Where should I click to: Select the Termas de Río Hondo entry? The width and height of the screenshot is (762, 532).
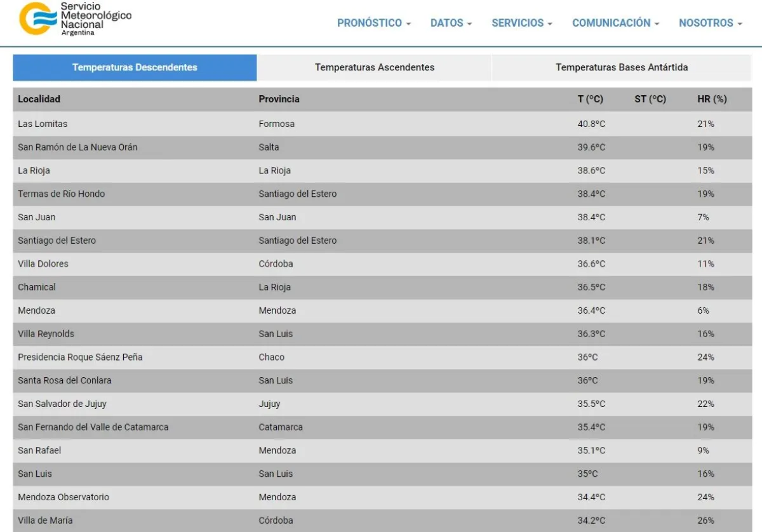click(61, 194)
